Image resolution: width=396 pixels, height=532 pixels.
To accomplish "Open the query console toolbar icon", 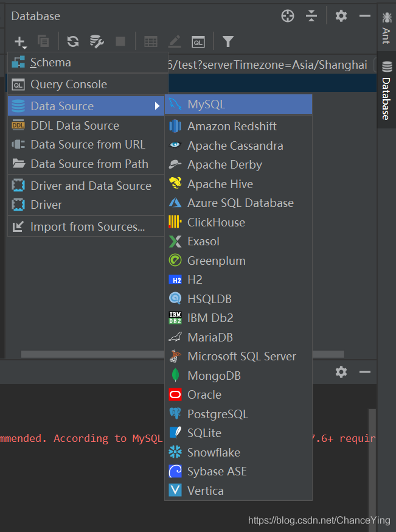I will 198,41.
